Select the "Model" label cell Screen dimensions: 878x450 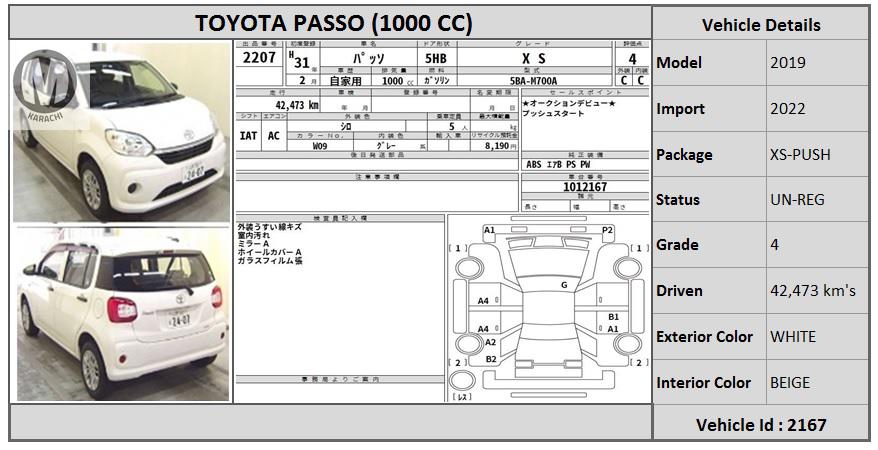(x=709, y=63)
